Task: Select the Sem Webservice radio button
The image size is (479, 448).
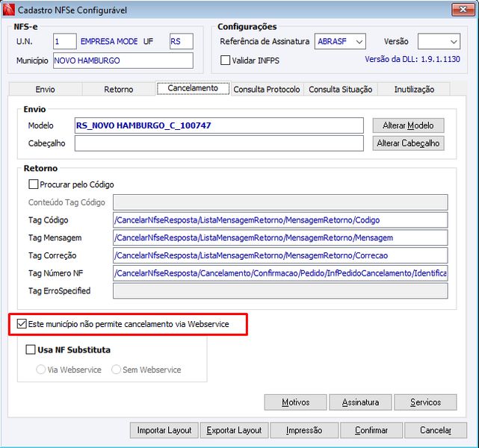Action: (x=116, y=370)
